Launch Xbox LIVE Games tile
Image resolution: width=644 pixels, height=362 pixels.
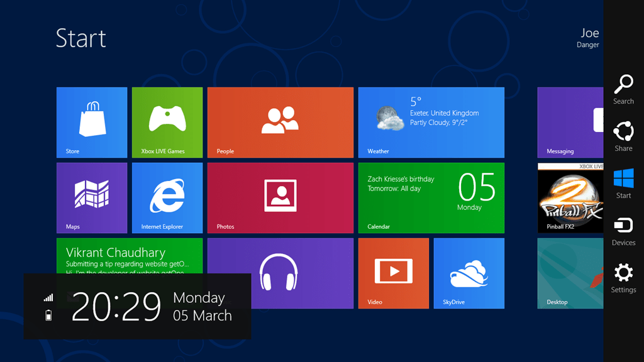pos(167,123)
